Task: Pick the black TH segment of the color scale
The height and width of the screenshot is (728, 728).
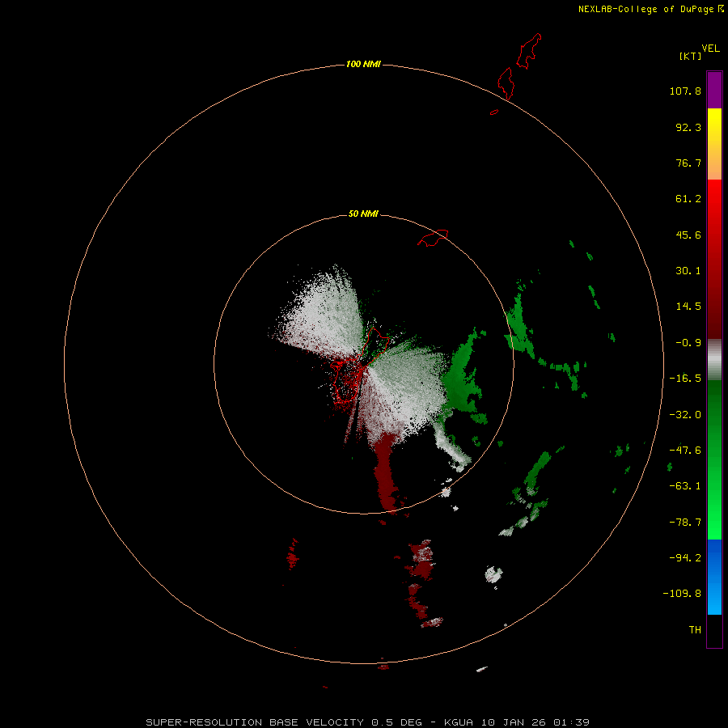Action: [x=714, y=630]
